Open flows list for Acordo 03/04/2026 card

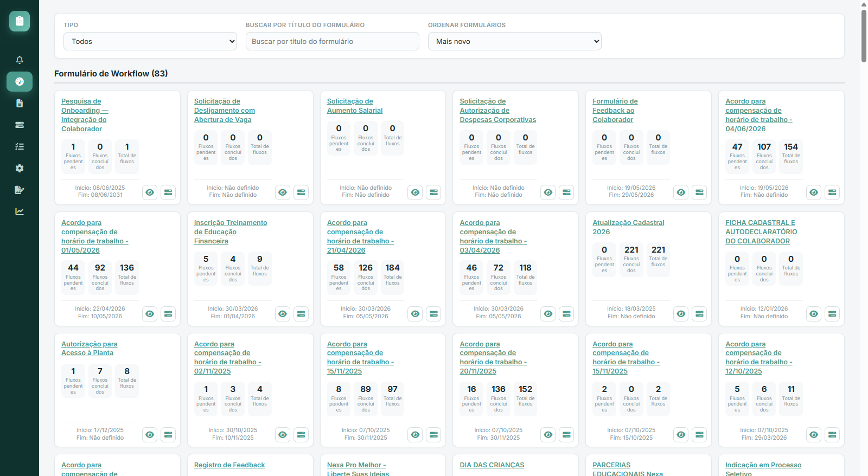pos(566,314)
